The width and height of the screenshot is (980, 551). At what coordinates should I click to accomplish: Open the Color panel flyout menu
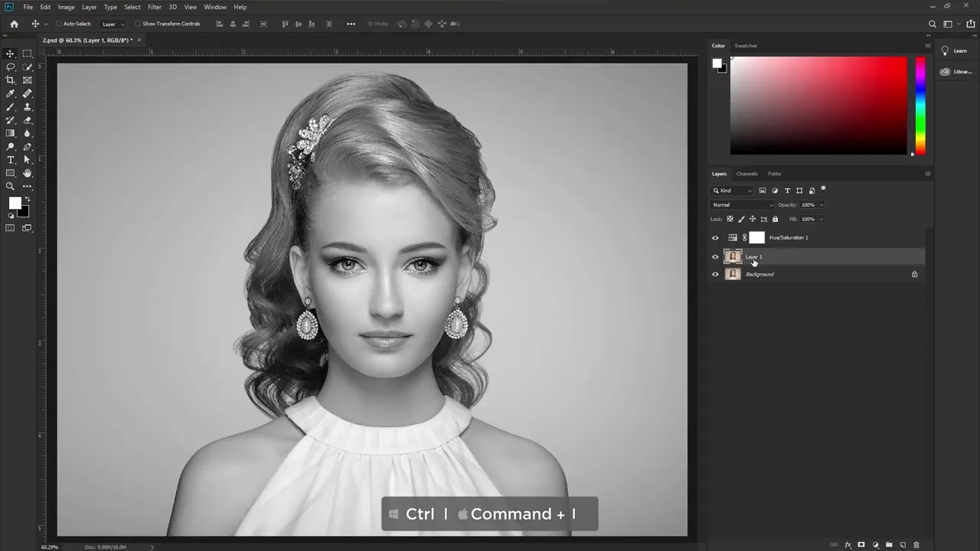(x=928, y=46)
